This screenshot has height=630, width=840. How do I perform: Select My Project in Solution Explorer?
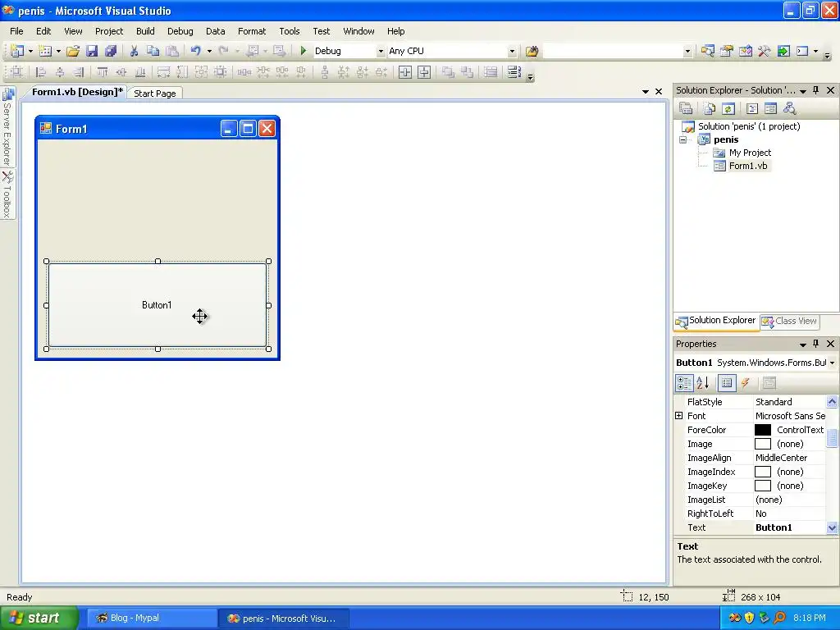pos(750,153)
